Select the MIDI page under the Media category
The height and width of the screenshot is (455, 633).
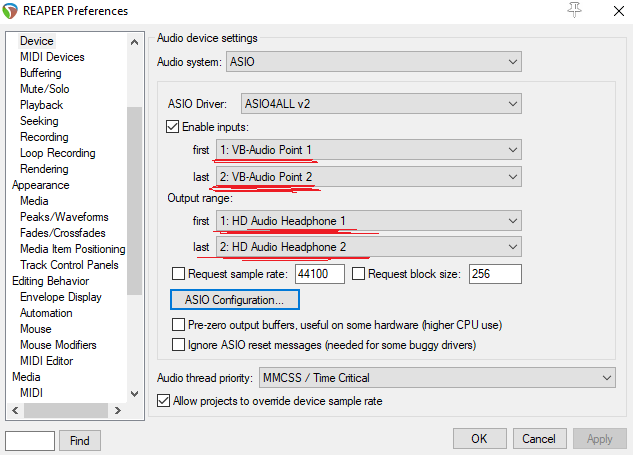(31, 393)
